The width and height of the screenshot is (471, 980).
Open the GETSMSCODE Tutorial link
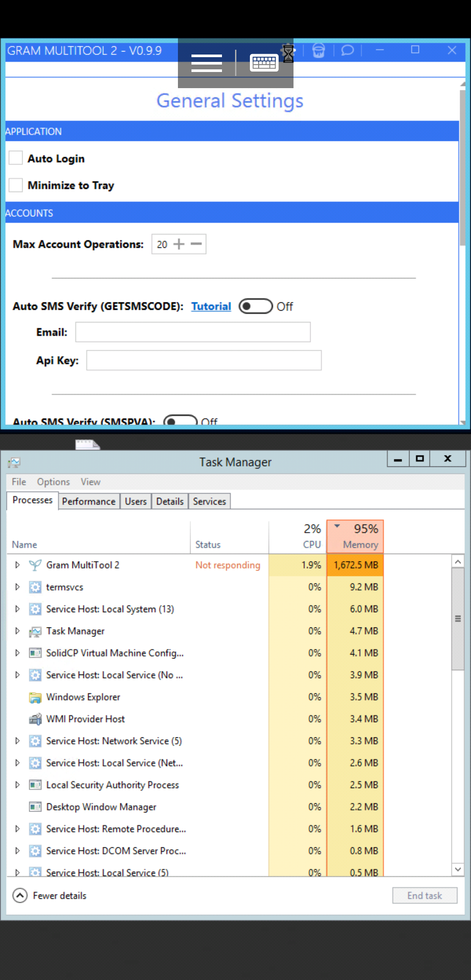(211, 306)
